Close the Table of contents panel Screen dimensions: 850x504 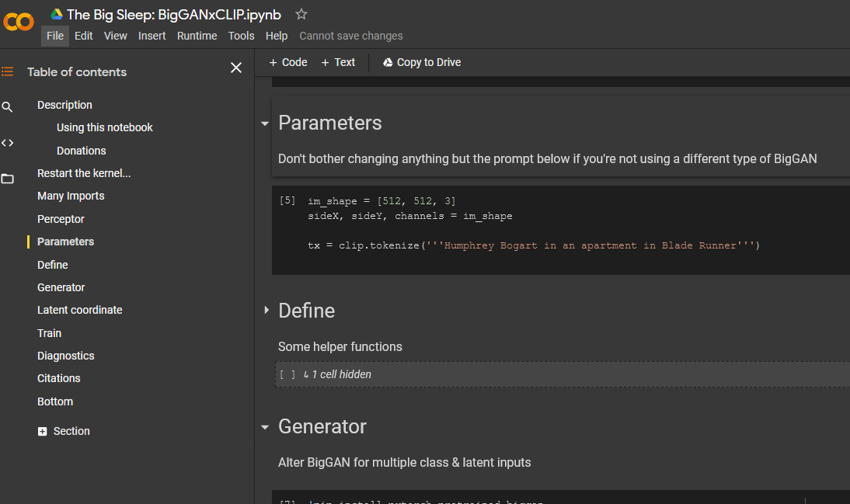click(x=236, y=68)
